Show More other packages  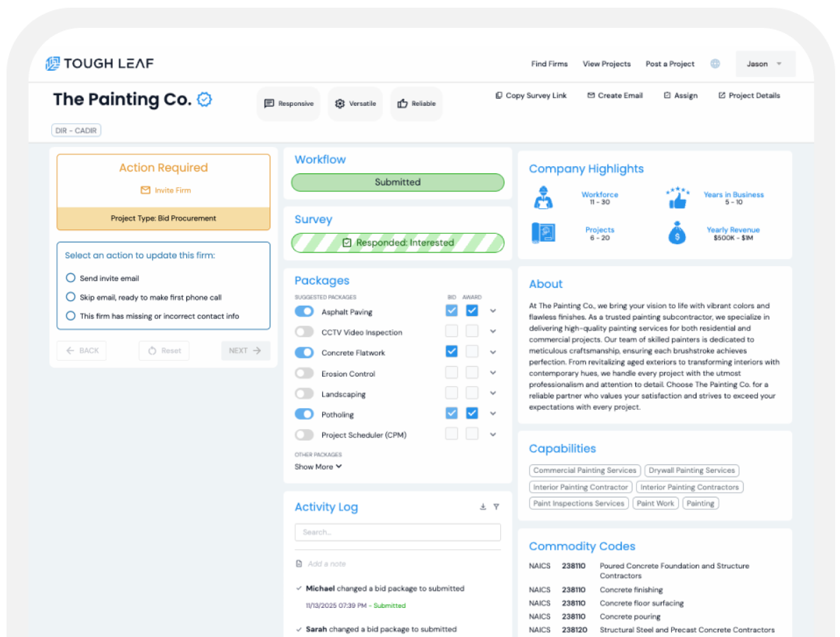point(318,466)
